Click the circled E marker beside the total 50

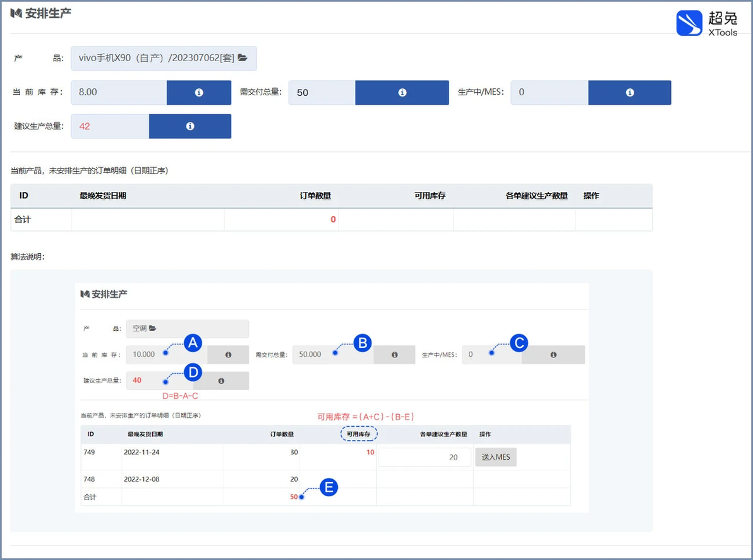(x=328, y=487)
